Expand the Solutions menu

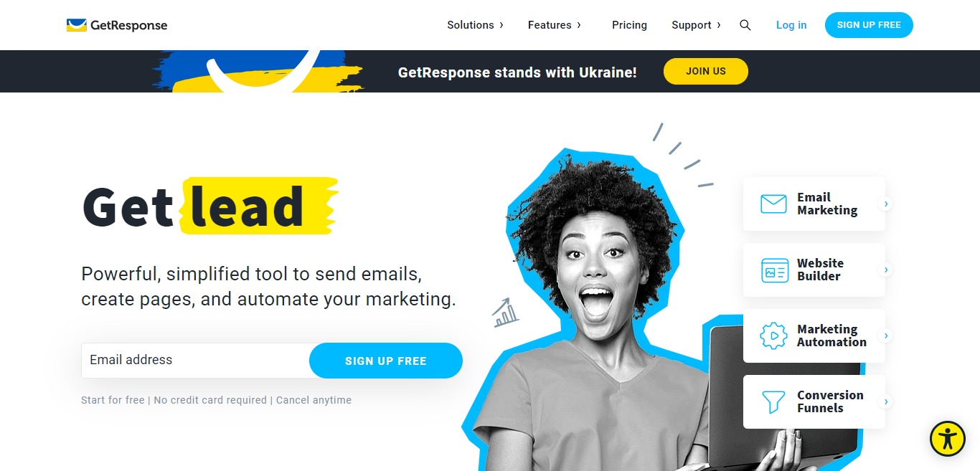475,25
